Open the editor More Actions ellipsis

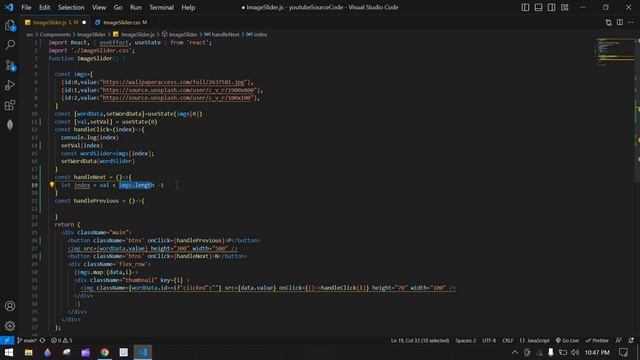click(631, 22)
